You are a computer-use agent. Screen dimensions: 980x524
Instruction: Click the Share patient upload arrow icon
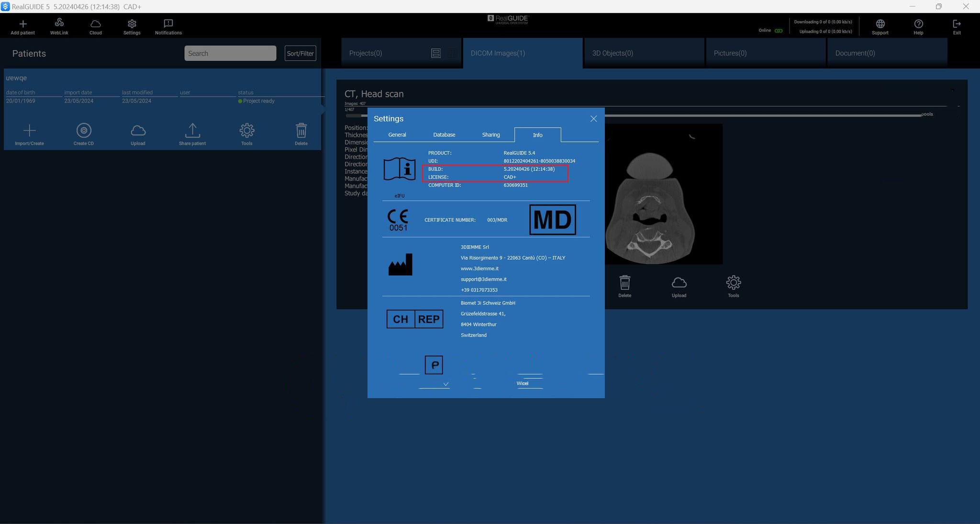[192, 131]
